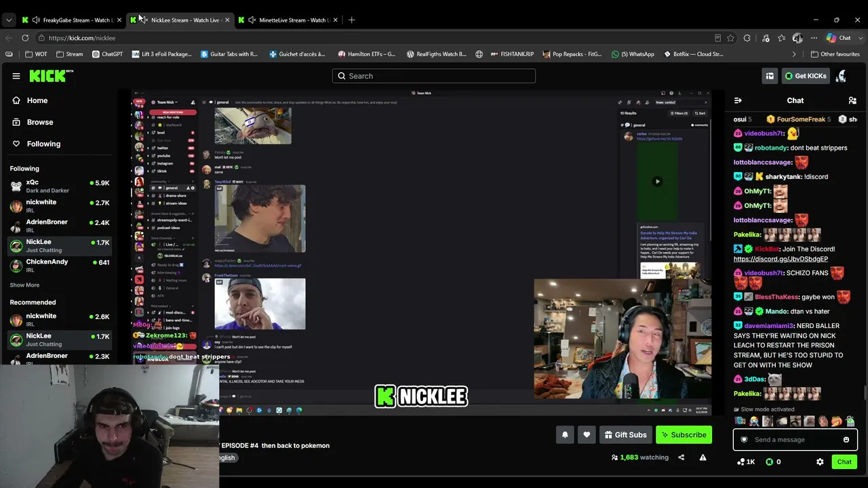Open the FISHTANK.RIP bookmark
Image resolution: width=868 pixels, height=488 pixels.
tap(511, 54)
